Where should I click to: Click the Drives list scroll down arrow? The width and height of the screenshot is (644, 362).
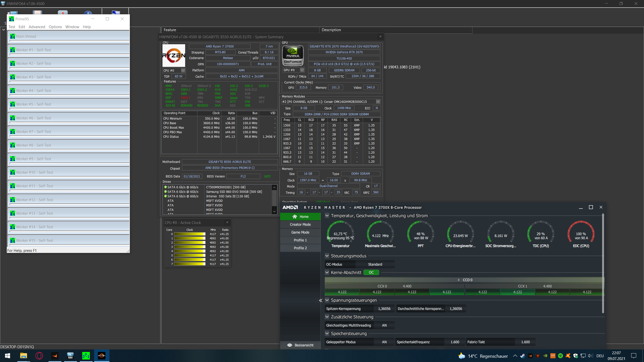274,211
